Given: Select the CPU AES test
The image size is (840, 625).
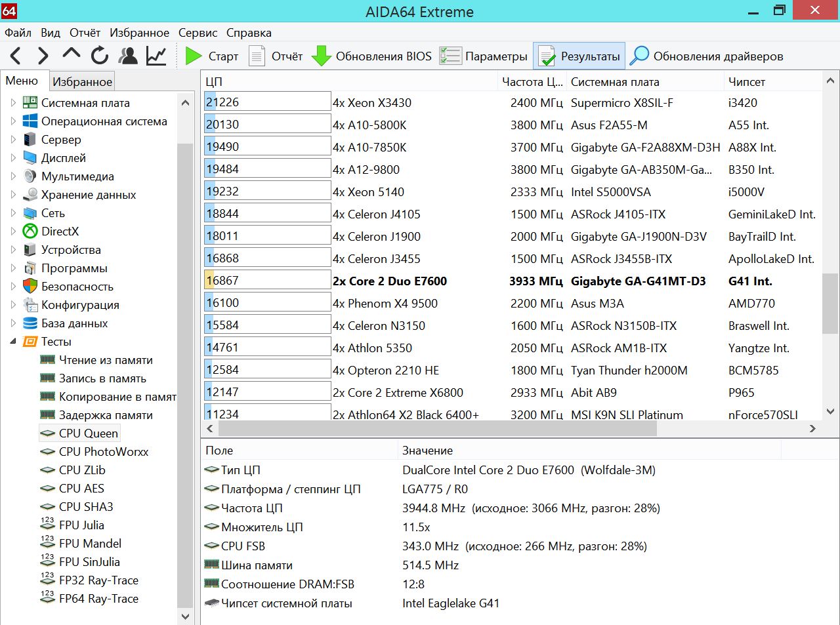Looking at the screenshot, I should pyautogui.click(x=81, y=489).
